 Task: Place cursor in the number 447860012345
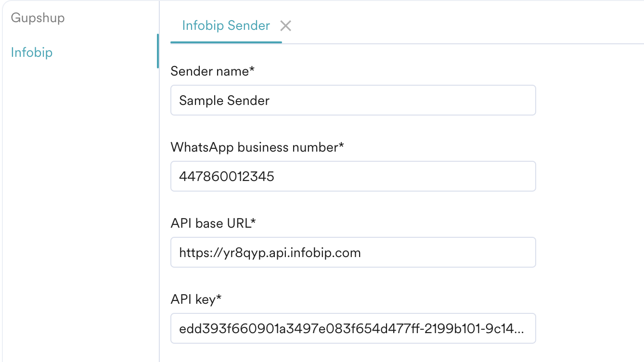pyautogui.click(x=227, y=177)
